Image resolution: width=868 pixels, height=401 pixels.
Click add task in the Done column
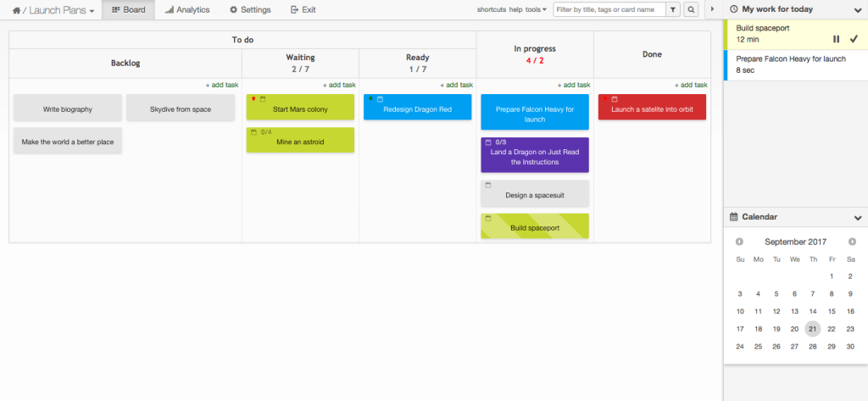click(x=691, y=85)
